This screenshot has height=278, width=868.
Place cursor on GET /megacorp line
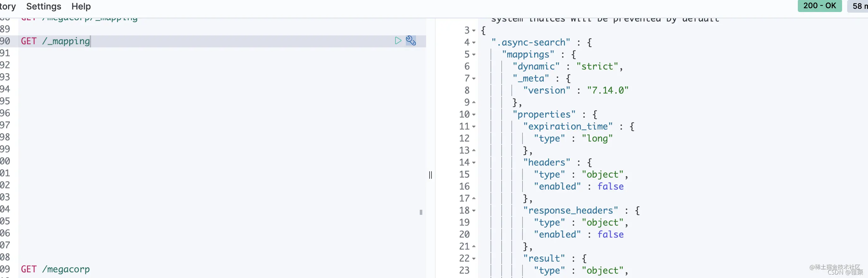(55, 269)
